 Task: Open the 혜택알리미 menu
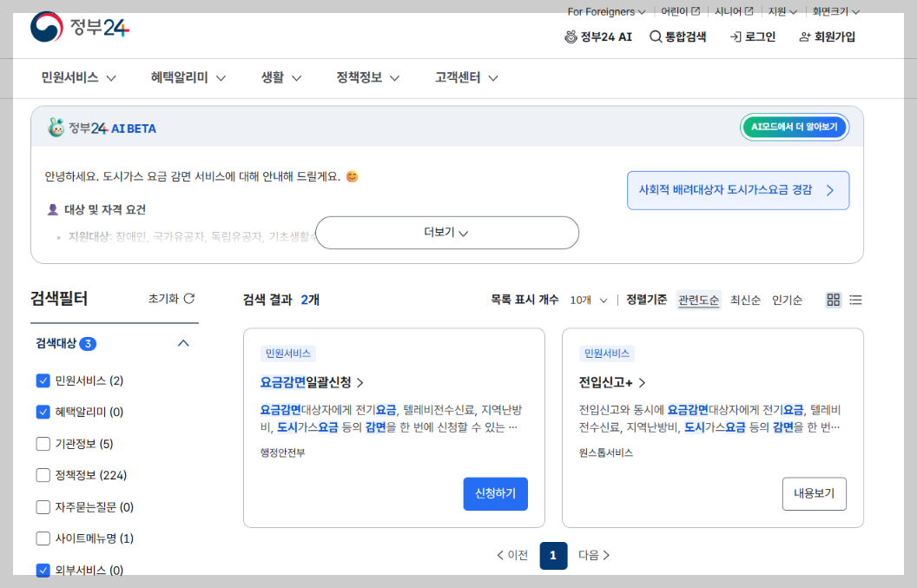click(188, 78)
